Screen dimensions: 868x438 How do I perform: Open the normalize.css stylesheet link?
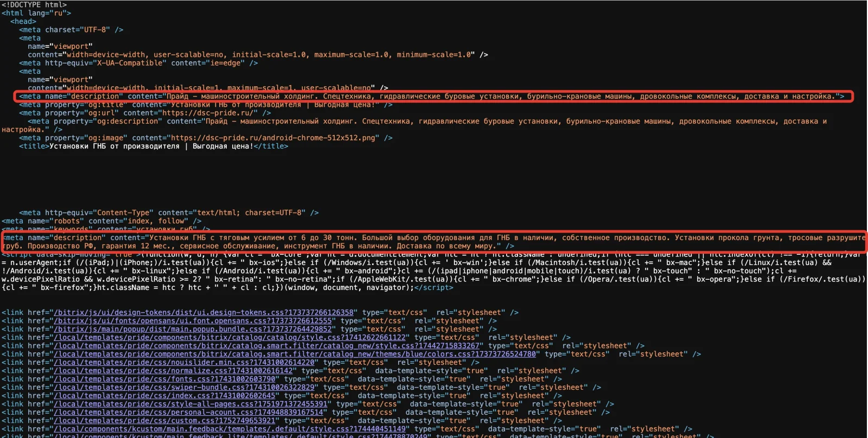[x=173, y=371]
